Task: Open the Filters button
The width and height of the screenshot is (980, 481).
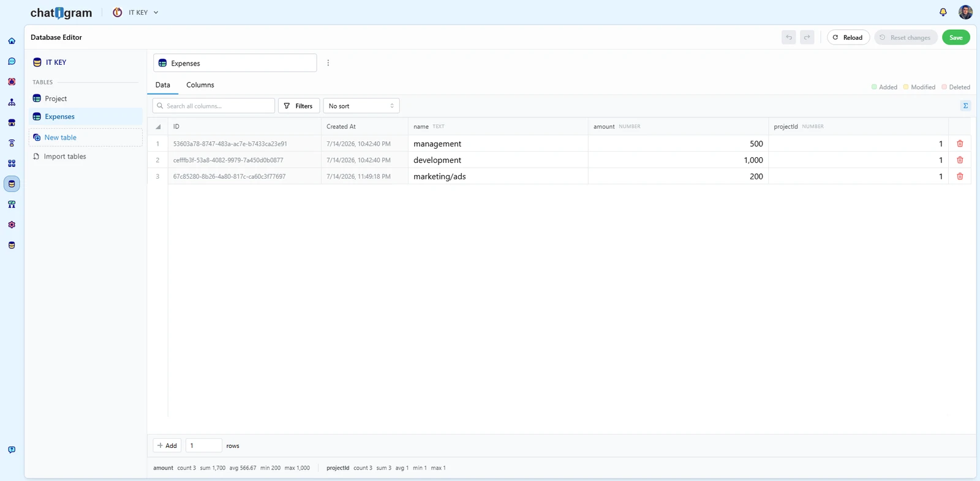Action: click(299, 106)
